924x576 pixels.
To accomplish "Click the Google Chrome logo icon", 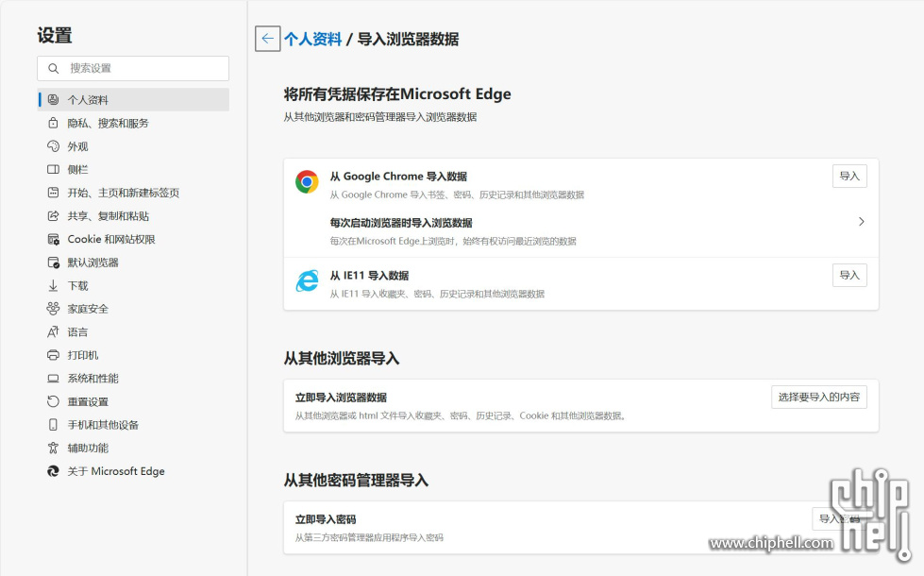I will tap(307, 181).
